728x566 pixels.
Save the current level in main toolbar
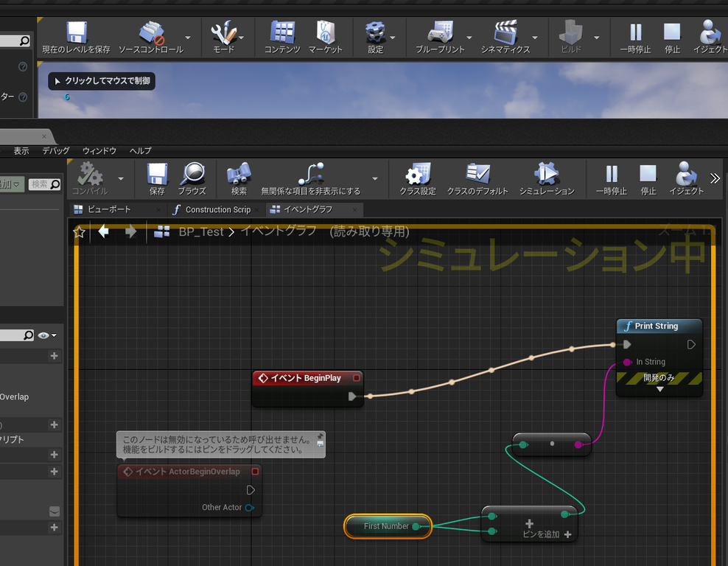76,38
